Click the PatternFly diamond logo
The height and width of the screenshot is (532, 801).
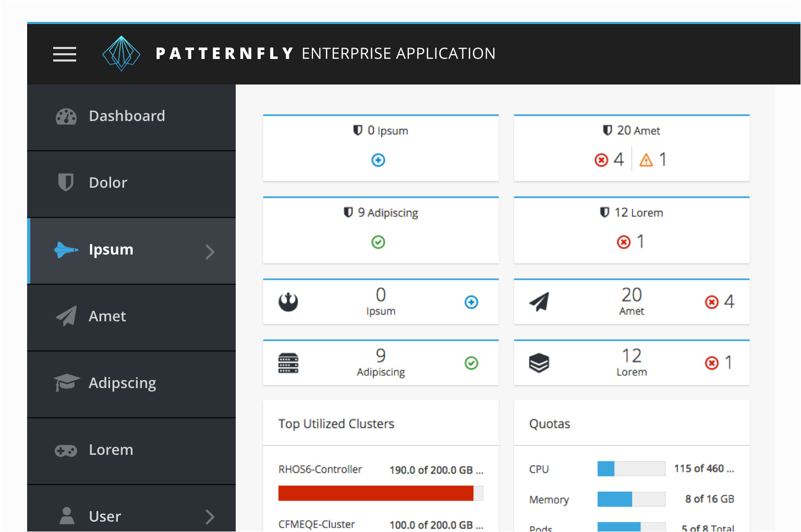pyautogui.click(x=121, y=53)
